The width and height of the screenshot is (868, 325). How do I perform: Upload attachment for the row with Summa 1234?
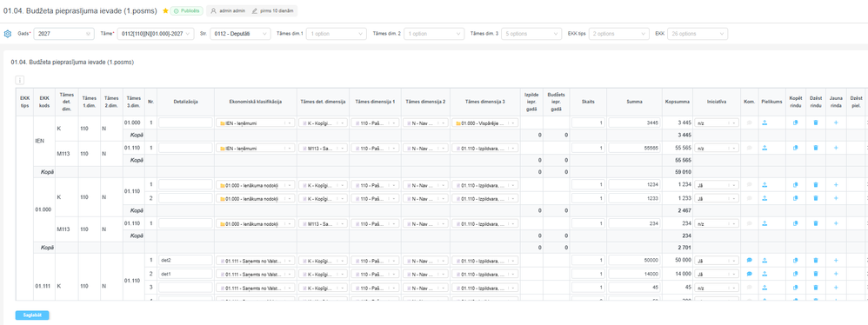click(764, 185)
